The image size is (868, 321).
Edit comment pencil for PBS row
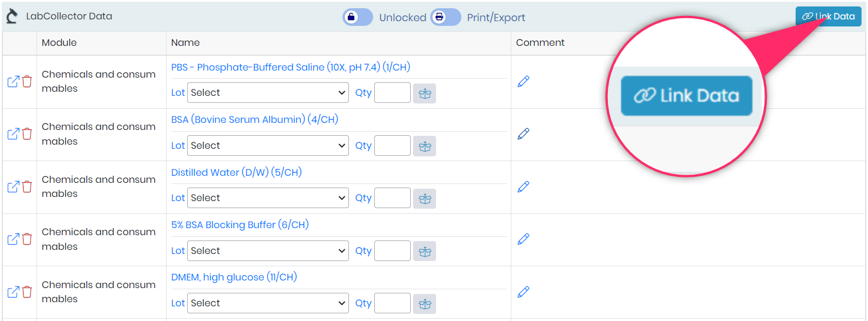tap(523, 81)
